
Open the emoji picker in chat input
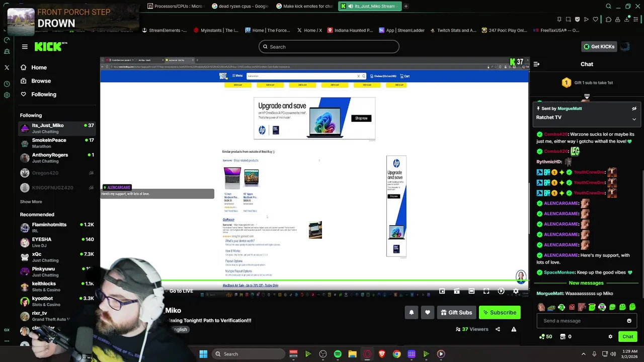629,321
